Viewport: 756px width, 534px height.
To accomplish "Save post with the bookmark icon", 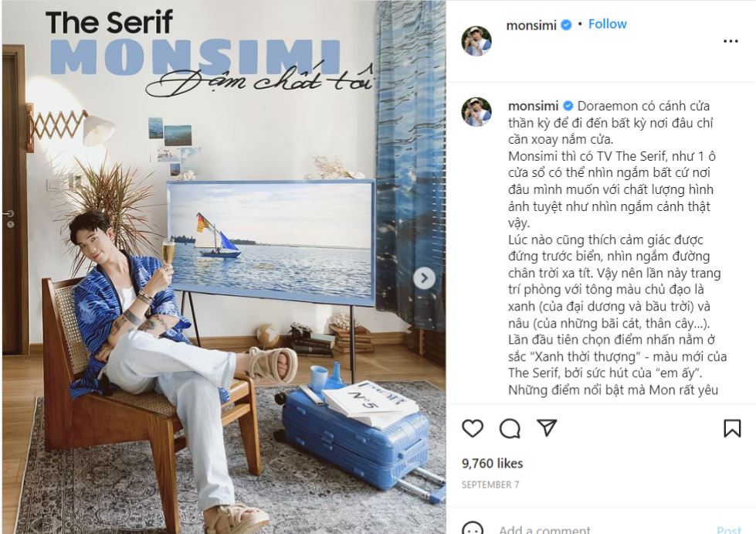I will [x=732, y=428].
